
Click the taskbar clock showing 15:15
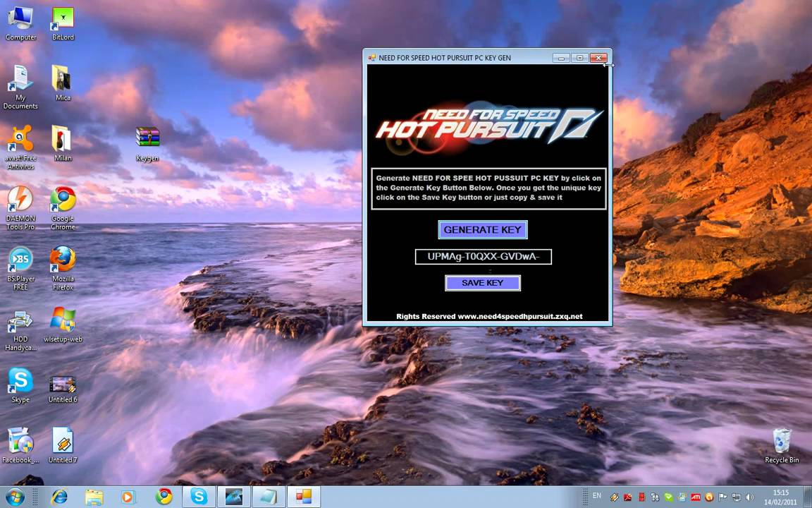click(x=781, y=497)
